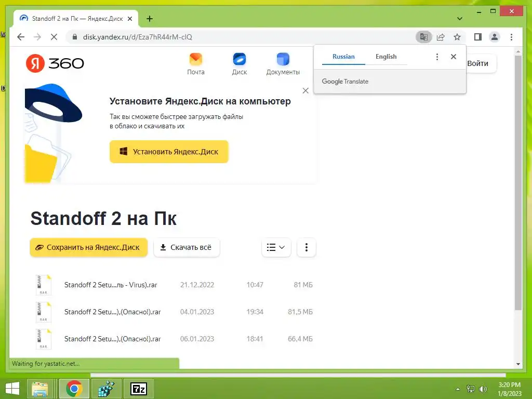Open the Почта mail service
Screen dimensions: 532x399
pyautogui.click(x=196, y=64)
